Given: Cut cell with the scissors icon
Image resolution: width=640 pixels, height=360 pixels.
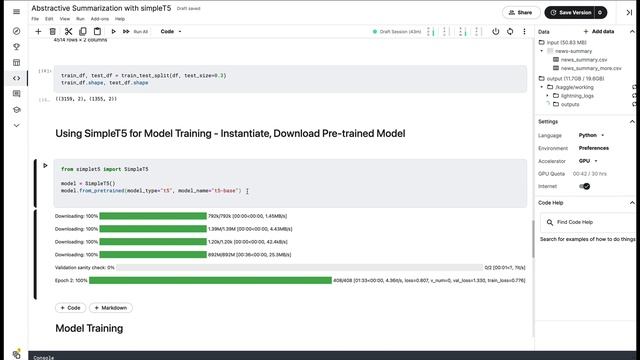Looking at the screenshot, I should [68, 31].
